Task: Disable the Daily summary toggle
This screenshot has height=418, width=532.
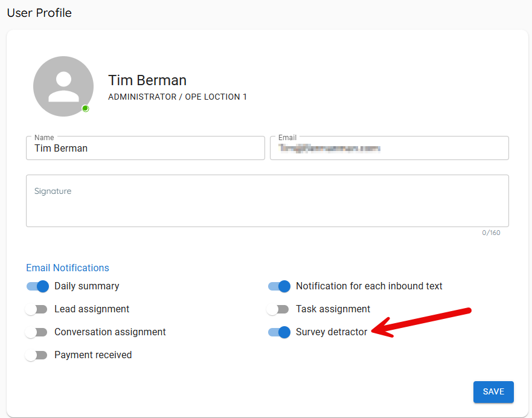Action: point(37,286)
